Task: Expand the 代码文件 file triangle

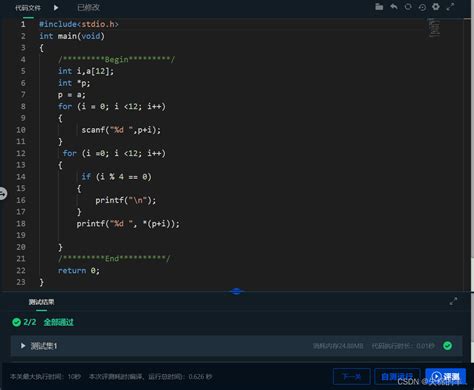Action: point(56,7)
